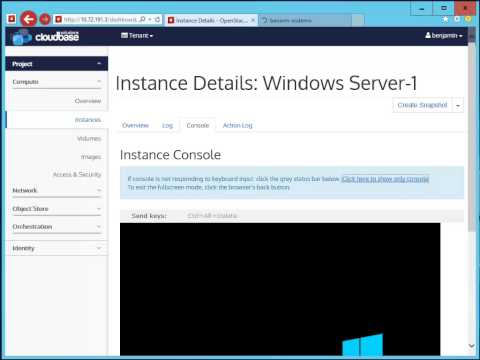This screenshot has width=480, height=360.
Task: Click the Create Snapshot button
Action: point(422,105)
